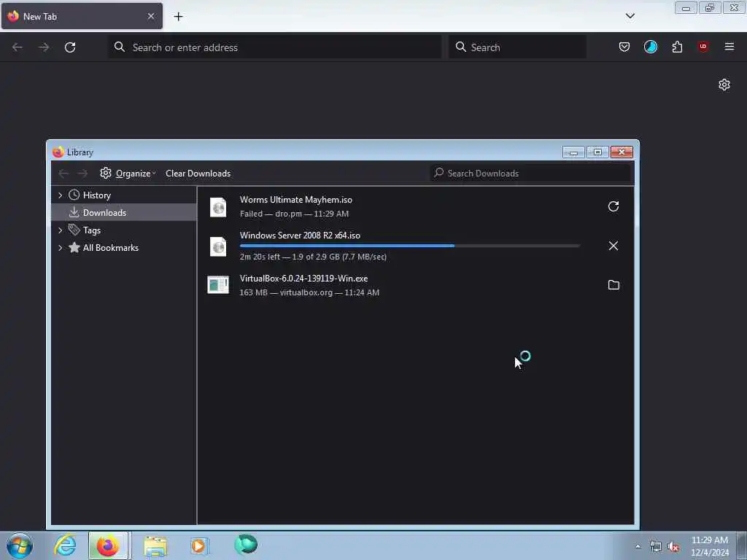Image resolution: width=747 pixels, height=560 pixels.
Task: Click the network tray icon
Action: [656, 547]
